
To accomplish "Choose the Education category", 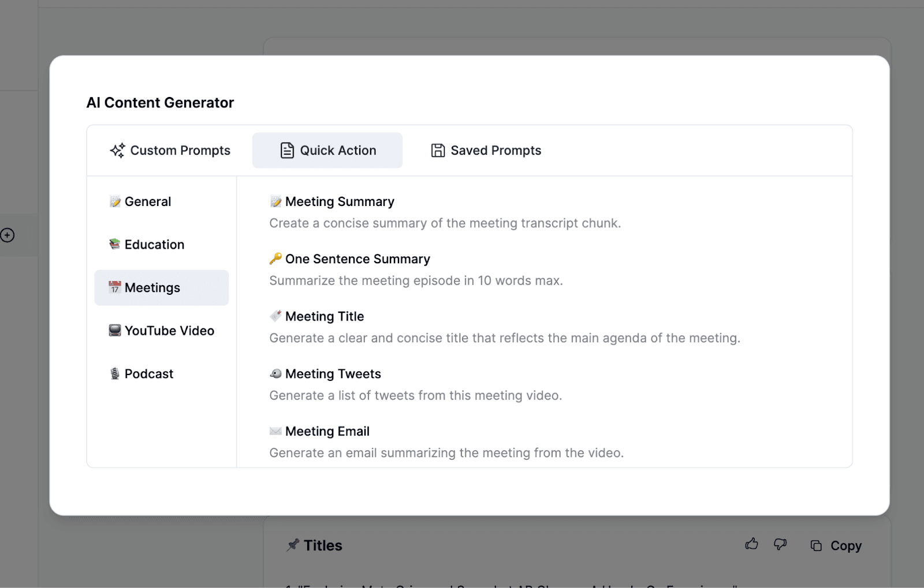I will [154, 245].
